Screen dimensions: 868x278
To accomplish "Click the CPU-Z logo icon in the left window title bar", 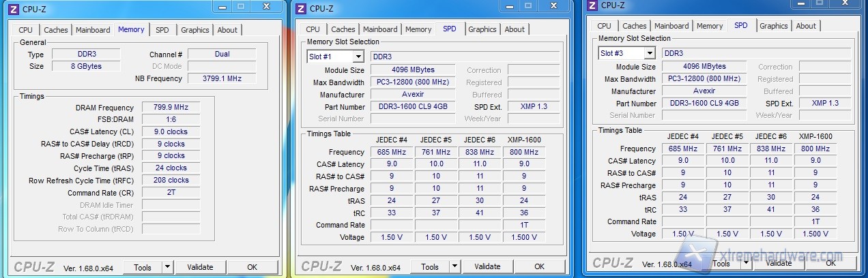I will click(x=13, y=10).
